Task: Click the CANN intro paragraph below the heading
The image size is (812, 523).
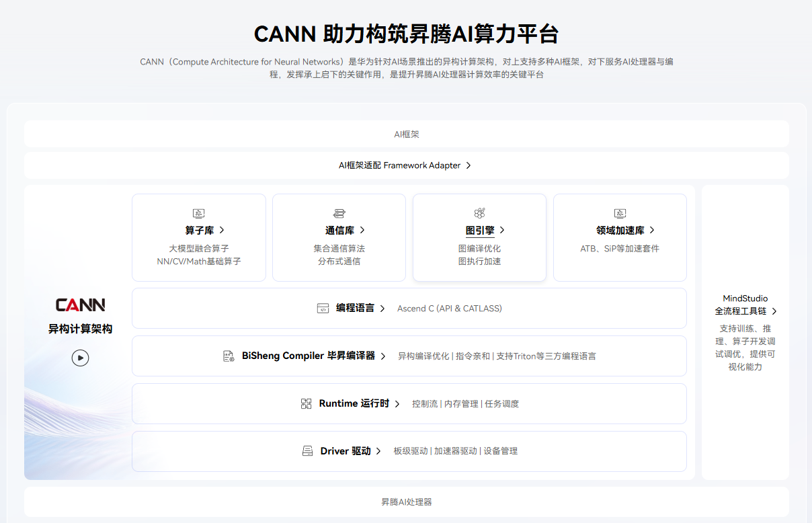Action: tap(407, 68)
